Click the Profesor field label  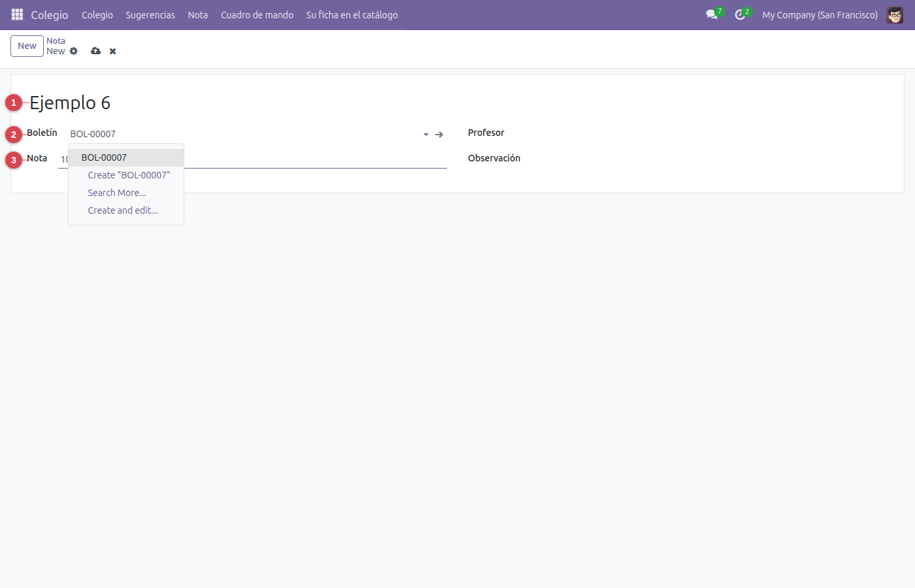coord(486,133)
